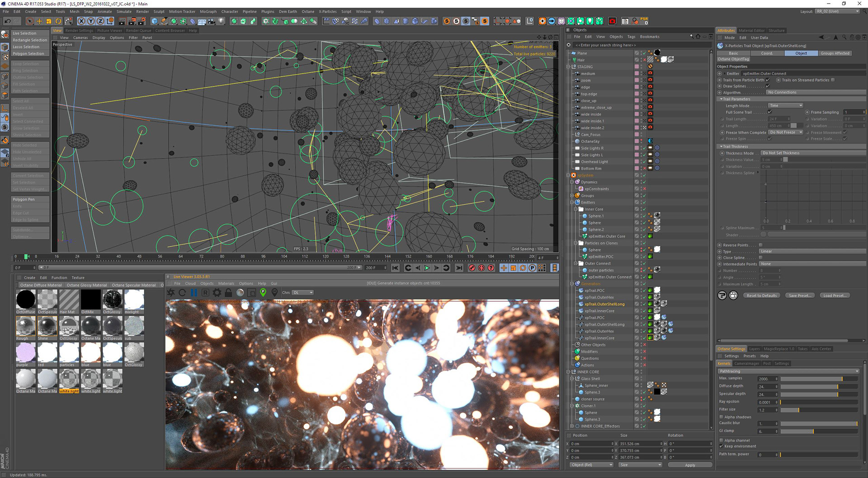
Task: Open Pathtracing kernel dropdown
Action: 788,371
